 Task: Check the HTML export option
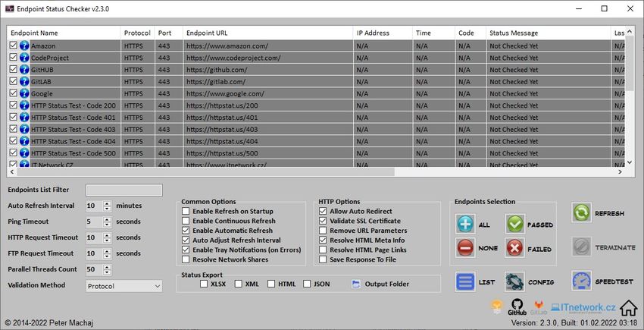point(271,284)
